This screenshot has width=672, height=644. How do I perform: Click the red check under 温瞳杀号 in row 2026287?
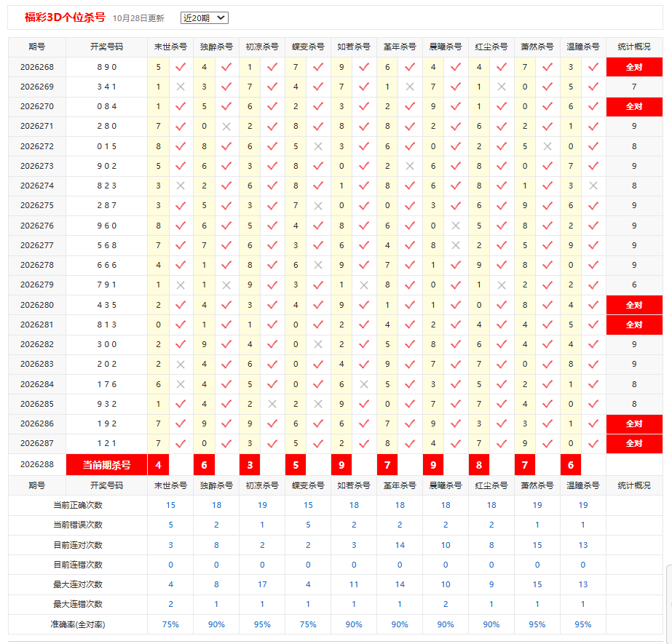click(x=593, y=443)
